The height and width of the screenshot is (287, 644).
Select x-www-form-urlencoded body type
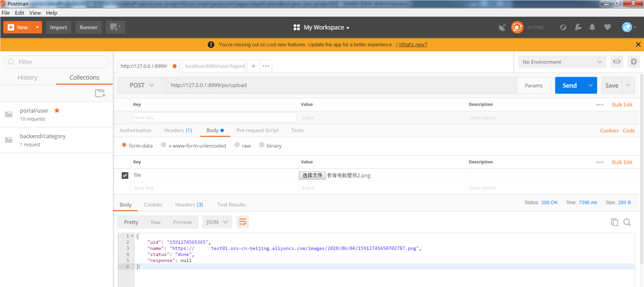164,145
